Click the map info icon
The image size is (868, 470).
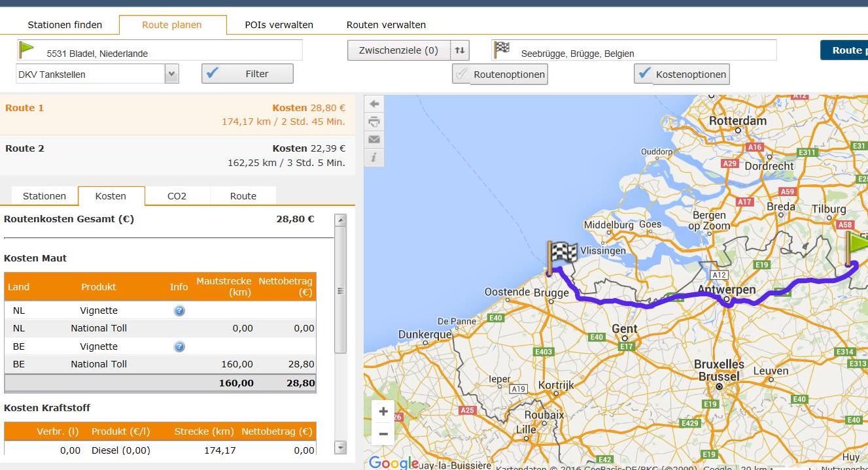pyautogui.click(x=373, y=157)
